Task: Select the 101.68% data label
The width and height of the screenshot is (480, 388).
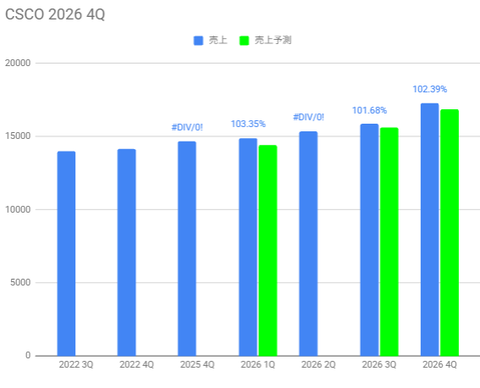Action: (x=369, y=110)
